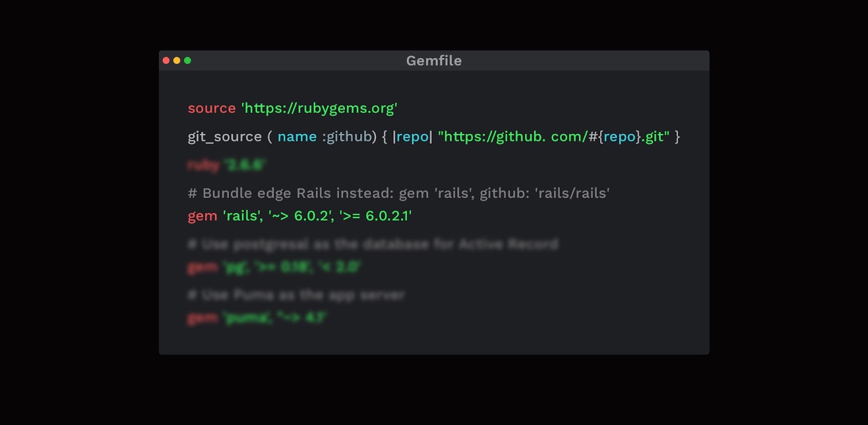
Task: Click the :github symbol
Action: point(347,137)
